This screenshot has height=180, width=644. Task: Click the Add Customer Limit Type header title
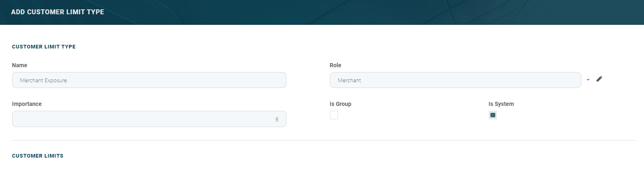click(x=58, y=12)
